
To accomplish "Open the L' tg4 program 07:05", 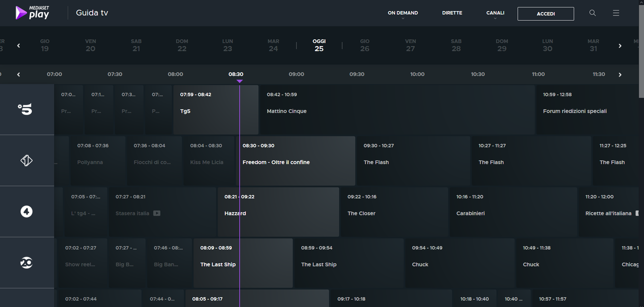I will (x=86, y=212).
